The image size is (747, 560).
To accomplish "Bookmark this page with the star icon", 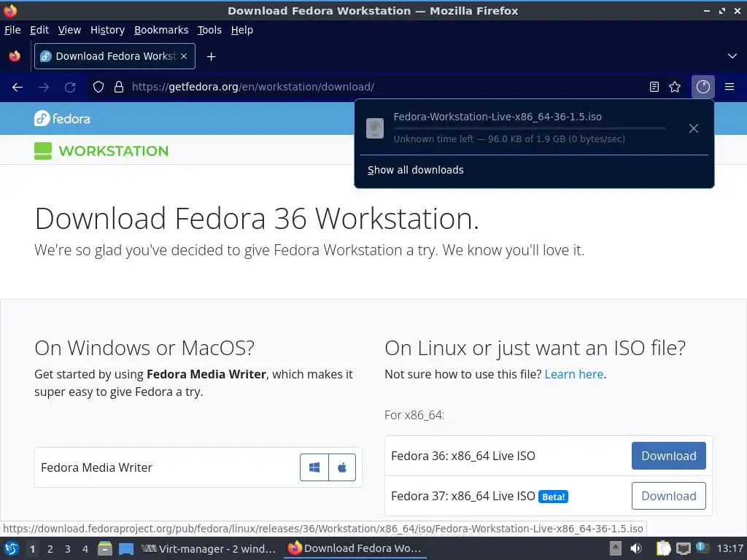I will coord(675,87).
